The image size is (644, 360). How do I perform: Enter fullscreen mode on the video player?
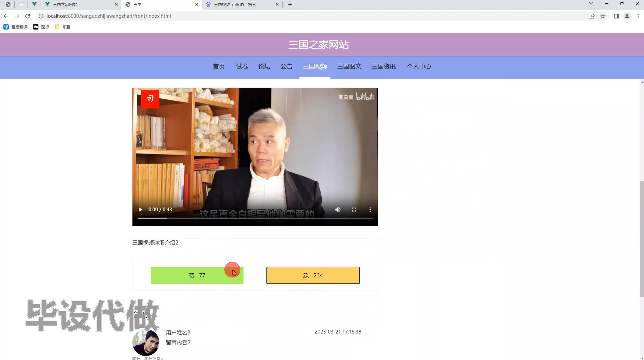[x=354, y=210]
